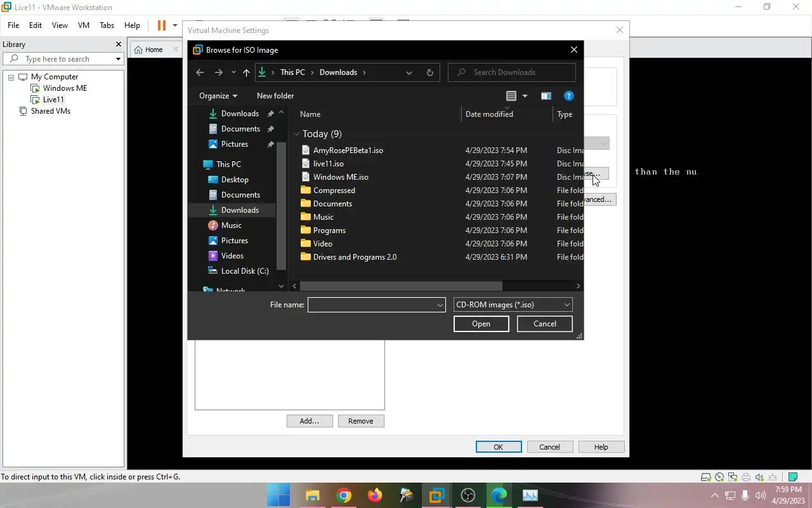Open the View menu
The width and height of the screenshot is (812, 508).
click(60, 25)
